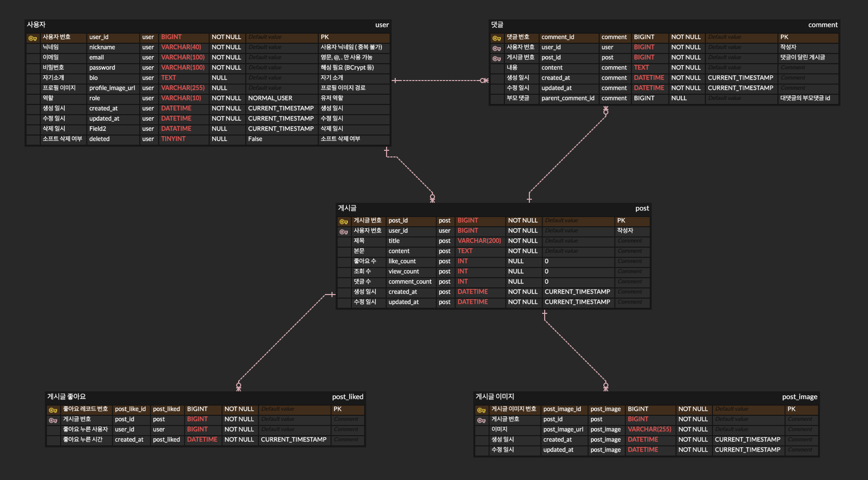Click the '게시글' logical name of post table
Viewport: 868px width, 480px height.
point(347,208)
